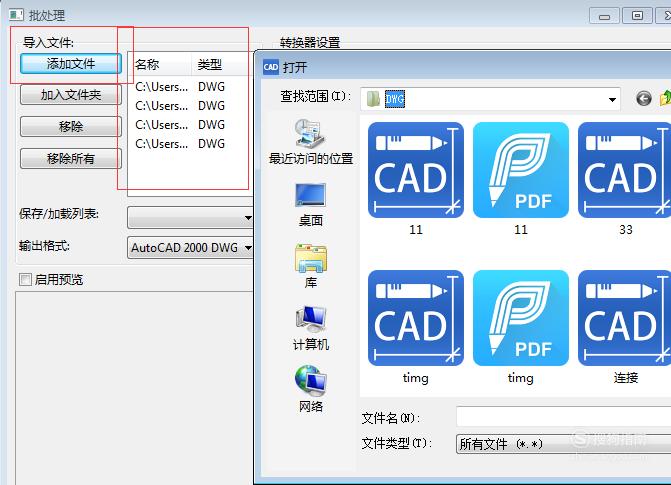The height and width of the screenshot is (485, 671).
Task: Click the 文件名 input field
Action: pos(564,417)
